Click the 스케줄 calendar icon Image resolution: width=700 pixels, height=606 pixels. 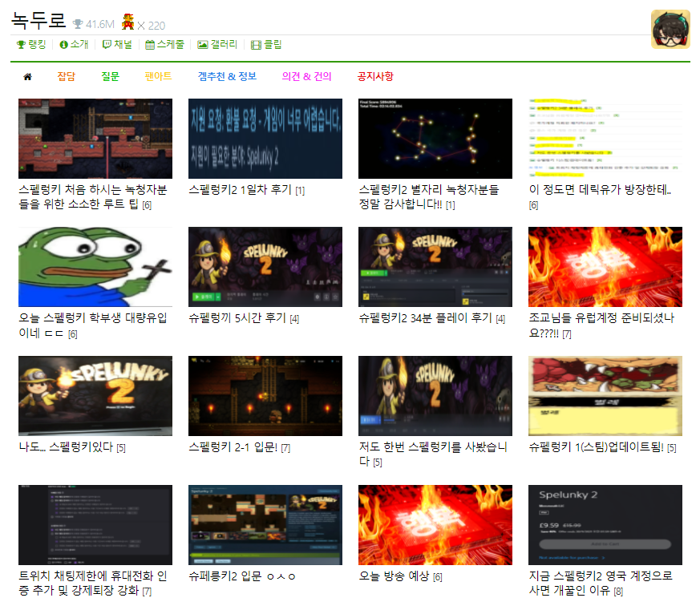pos(150,45)
